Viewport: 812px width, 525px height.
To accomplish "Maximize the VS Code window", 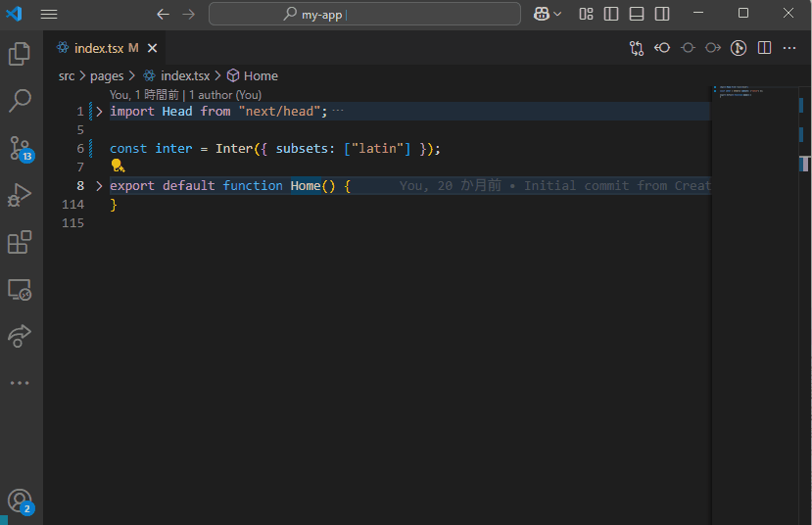I will click(743, 13).
